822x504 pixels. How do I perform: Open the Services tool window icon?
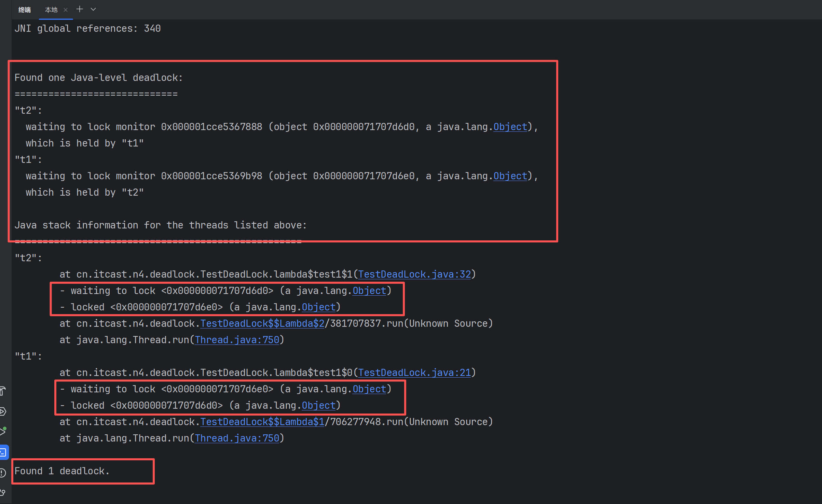[x=3, y=411]
